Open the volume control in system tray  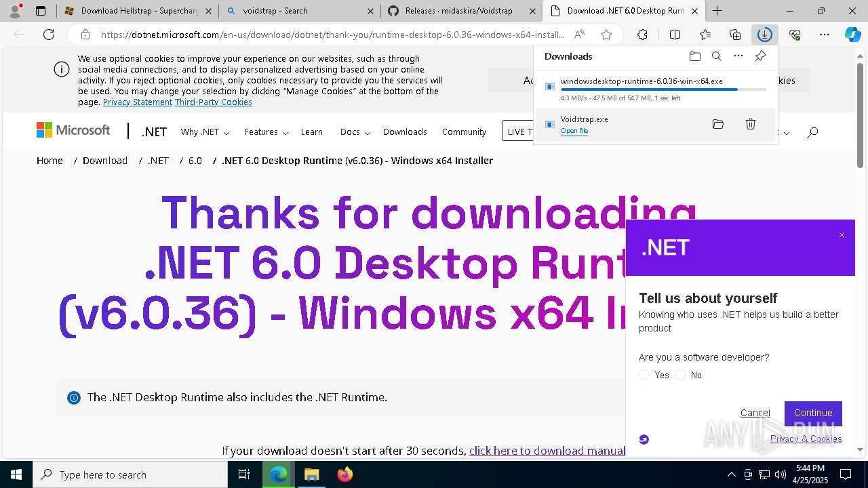coord(781,474)
